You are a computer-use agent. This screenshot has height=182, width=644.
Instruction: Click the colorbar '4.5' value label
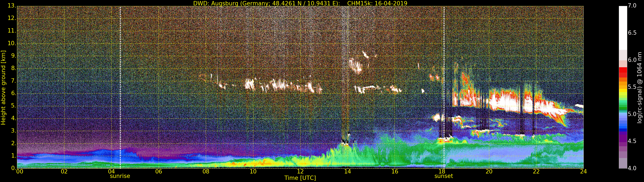[632, 141]
